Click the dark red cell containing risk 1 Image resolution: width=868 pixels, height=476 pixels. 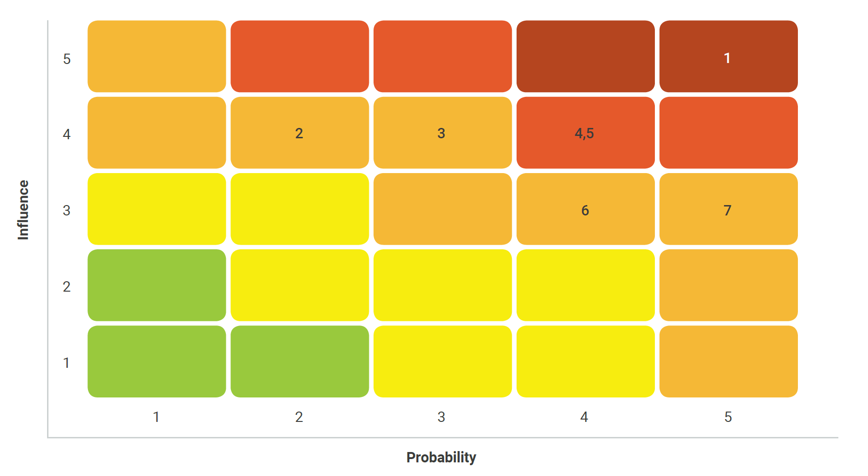(x=728, y=56)
